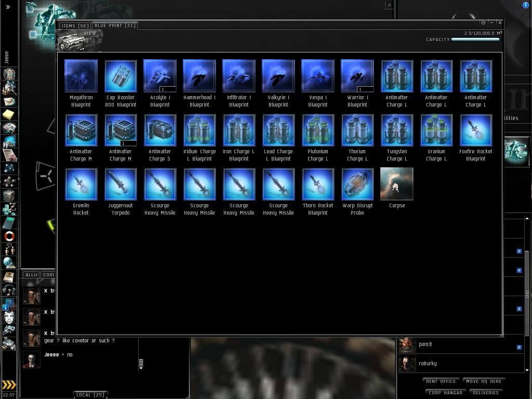
Task: Open the market chart icon in sidebar
Action: click(9, 142)
